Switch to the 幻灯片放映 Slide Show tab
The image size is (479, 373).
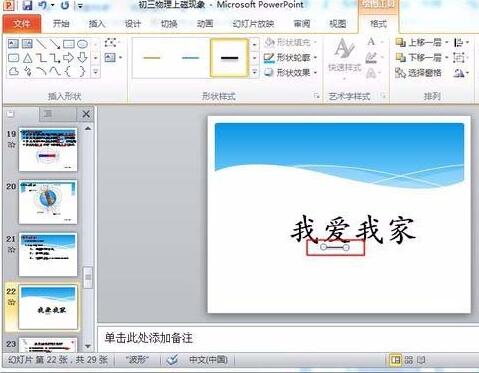tap(253, 24)
